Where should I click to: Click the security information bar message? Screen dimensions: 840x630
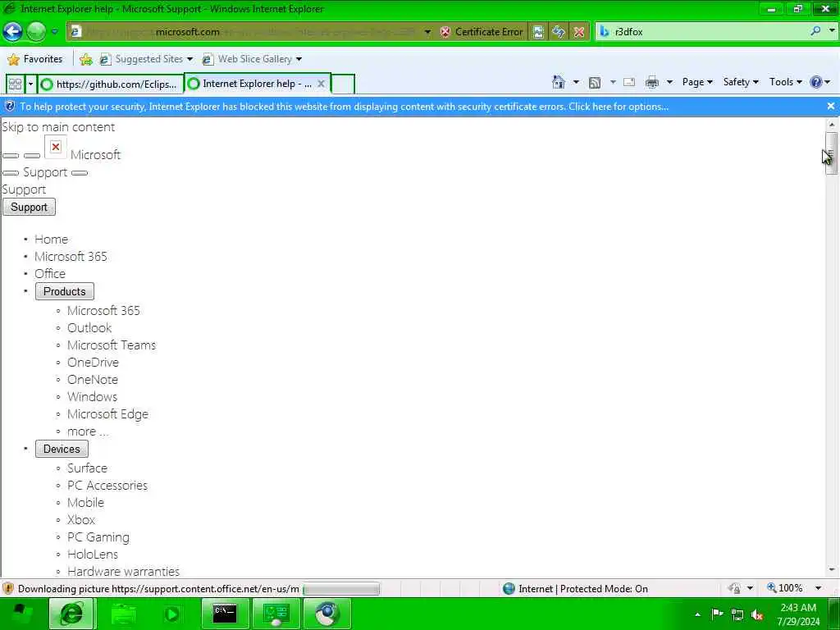344,107
